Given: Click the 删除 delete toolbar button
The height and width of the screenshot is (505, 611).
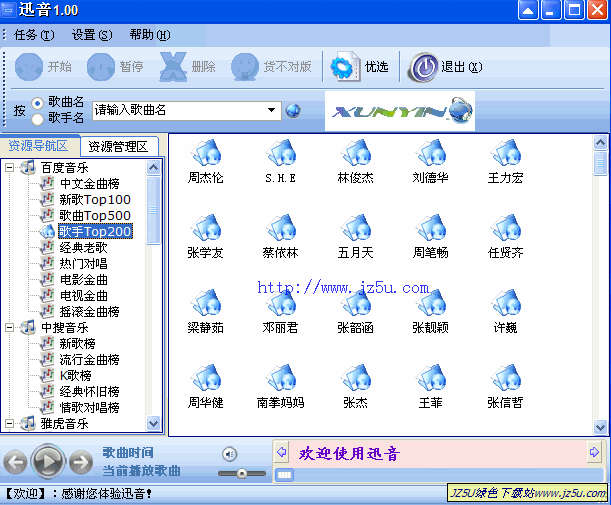Looking at the screenshot, I should click(188, 67).
